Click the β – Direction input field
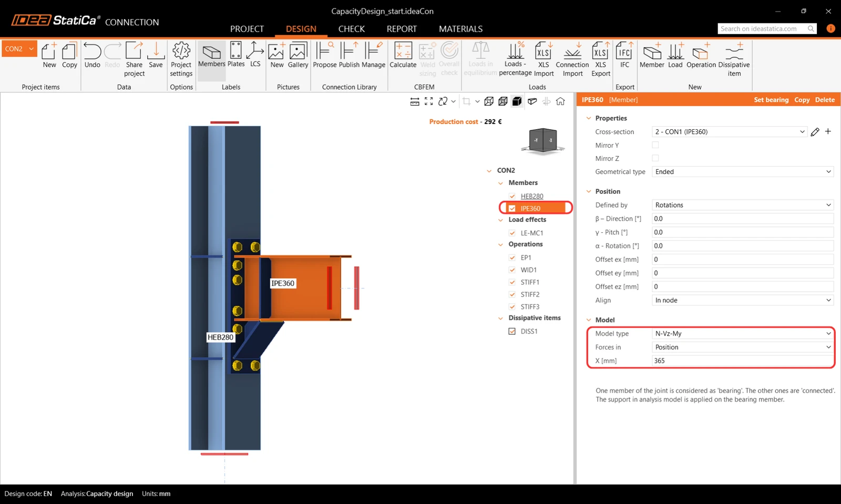841x504 pixels. pos(743,219)
